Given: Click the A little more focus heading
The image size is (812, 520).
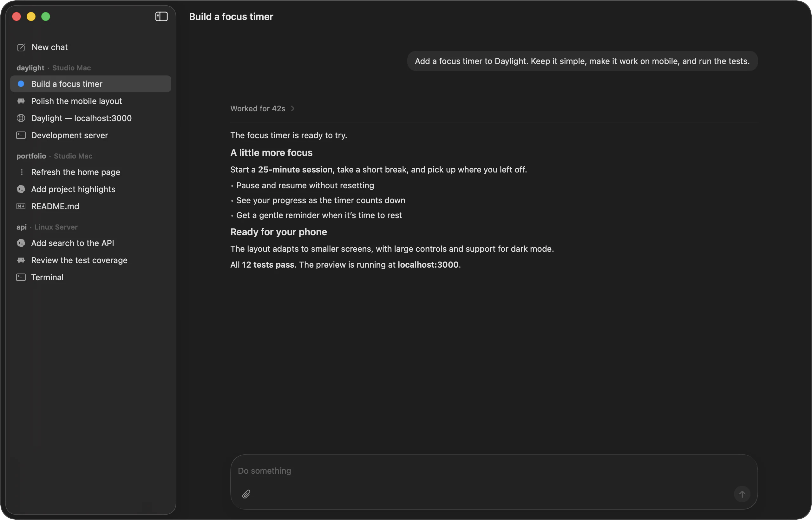Looking at the screenshot, I should [x=271, y=153].
